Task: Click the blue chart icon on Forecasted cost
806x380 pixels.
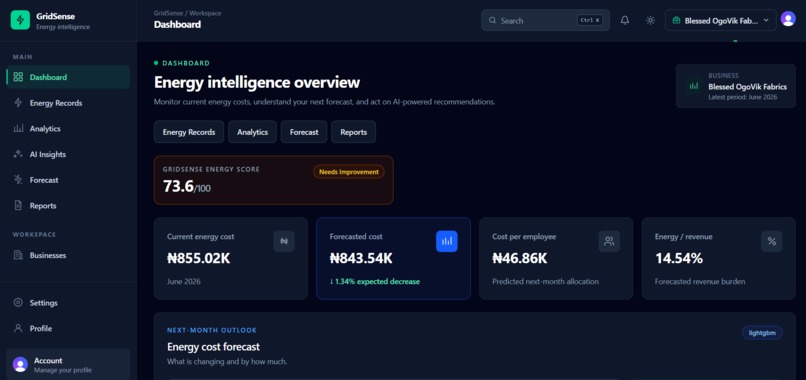Action: tap(447, 241)
